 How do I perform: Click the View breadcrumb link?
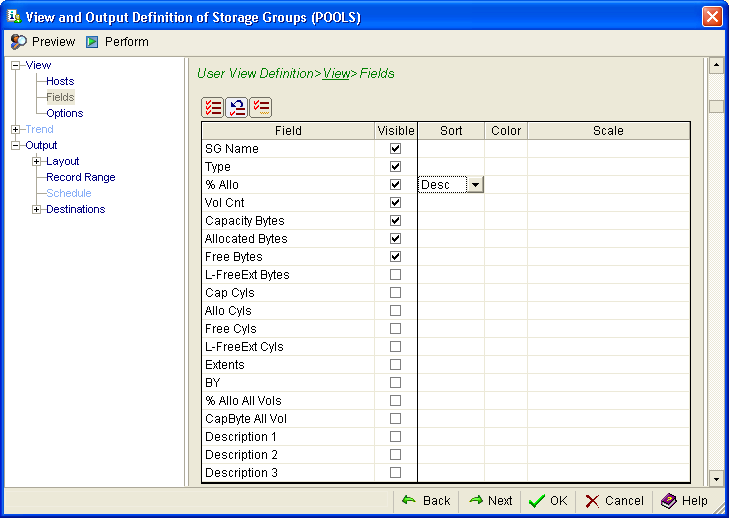point(336,74)
